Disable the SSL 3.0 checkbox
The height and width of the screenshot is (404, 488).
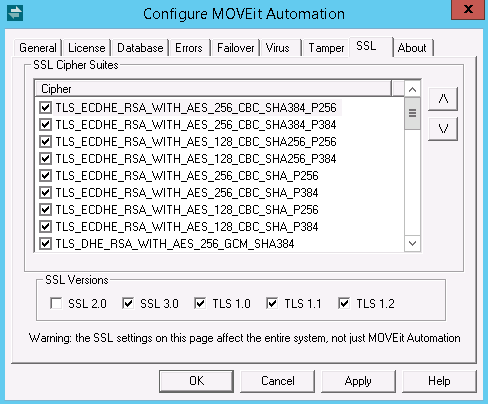[x=128, y=303]
